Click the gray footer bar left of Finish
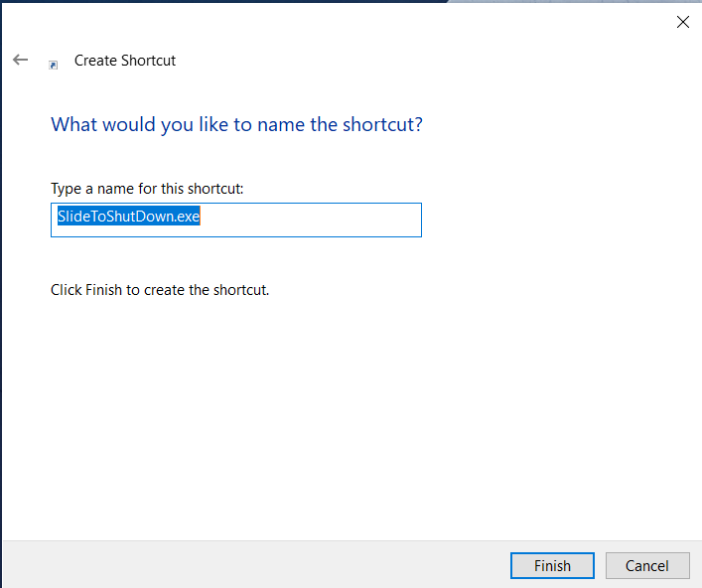Viewport: 702px width, 588px height. [255, 565]
